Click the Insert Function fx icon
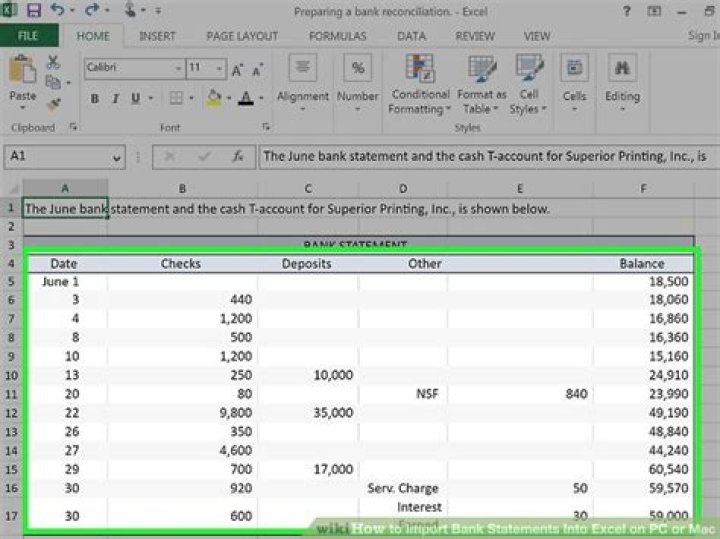The image size is (720, 539). [238, 157]
